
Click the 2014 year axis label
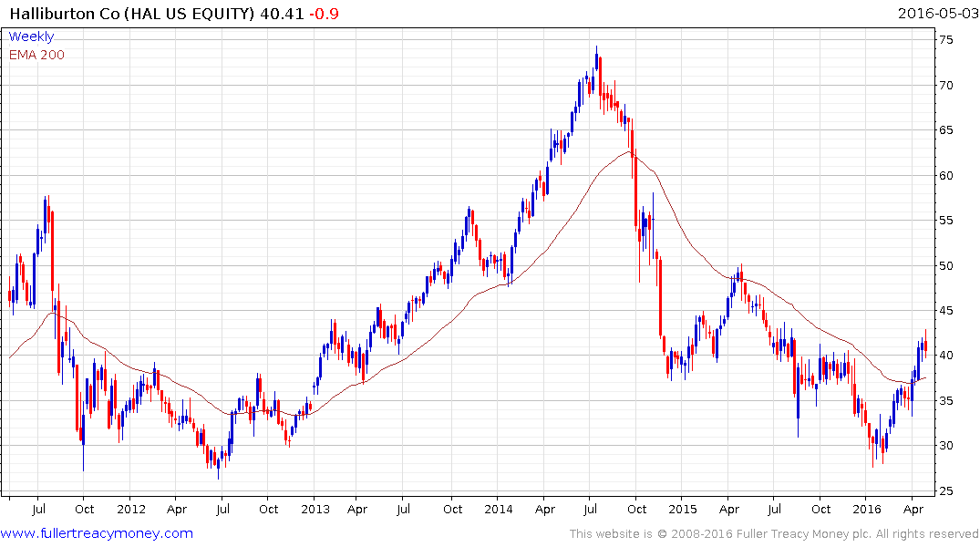point(499,509)
